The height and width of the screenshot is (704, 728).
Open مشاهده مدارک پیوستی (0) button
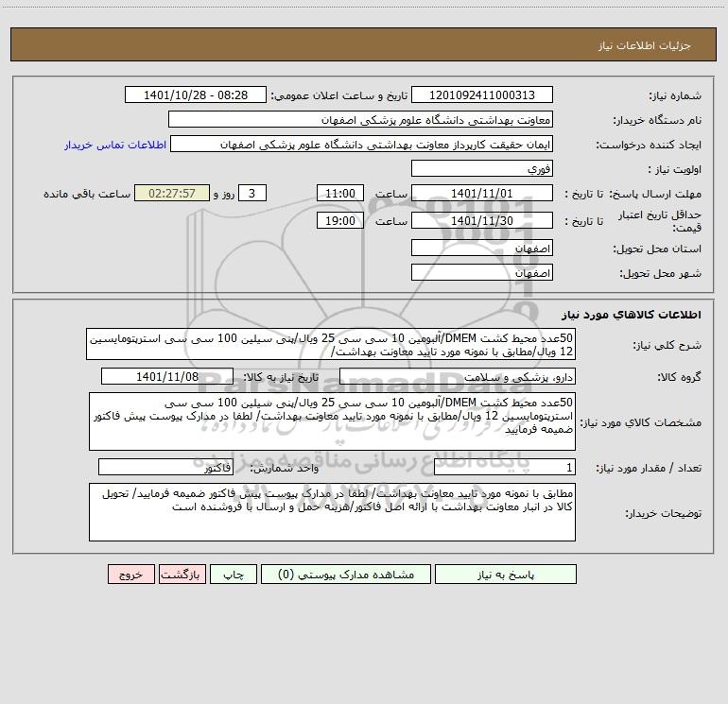point(346,574)
